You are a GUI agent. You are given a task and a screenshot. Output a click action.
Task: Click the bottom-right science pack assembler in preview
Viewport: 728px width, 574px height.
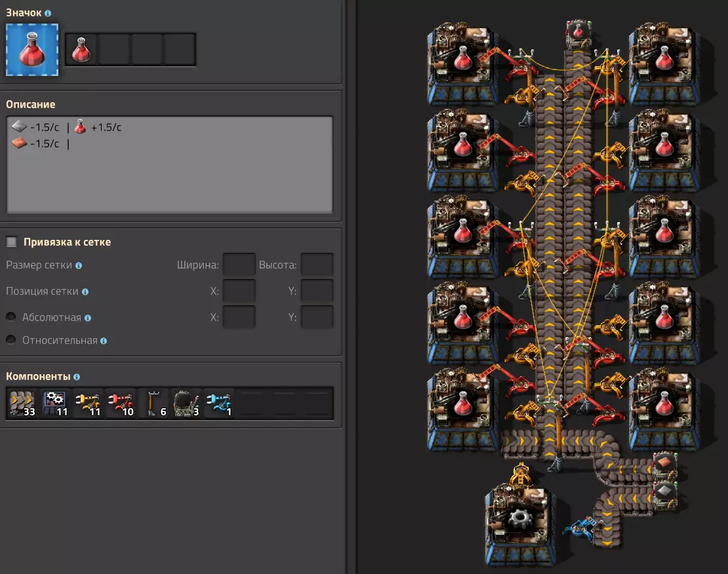pos(664,409)
